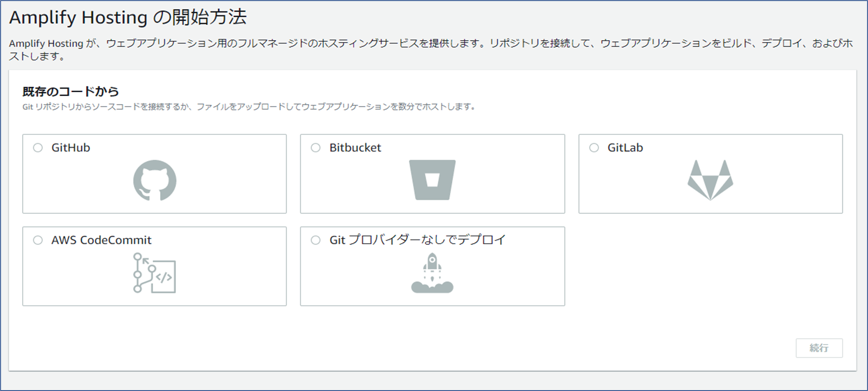Click the 続行 button

[819, 348]
